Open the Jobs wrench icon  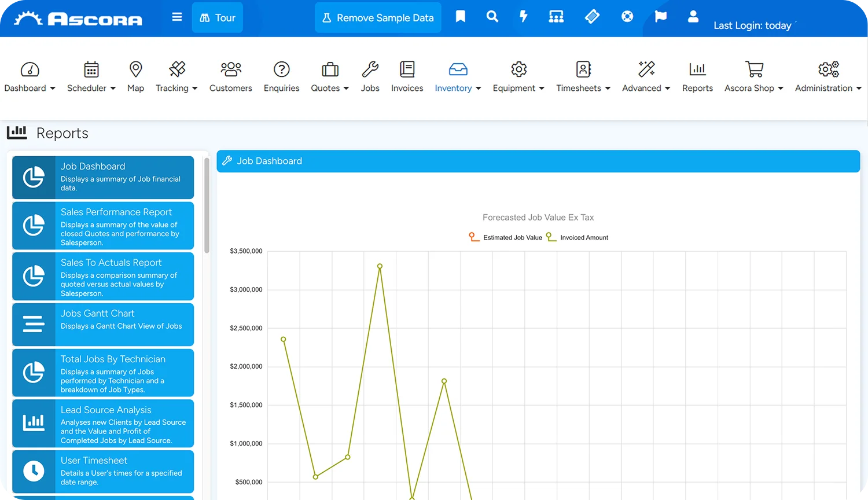pyautogui.click(x=370, y=69)
